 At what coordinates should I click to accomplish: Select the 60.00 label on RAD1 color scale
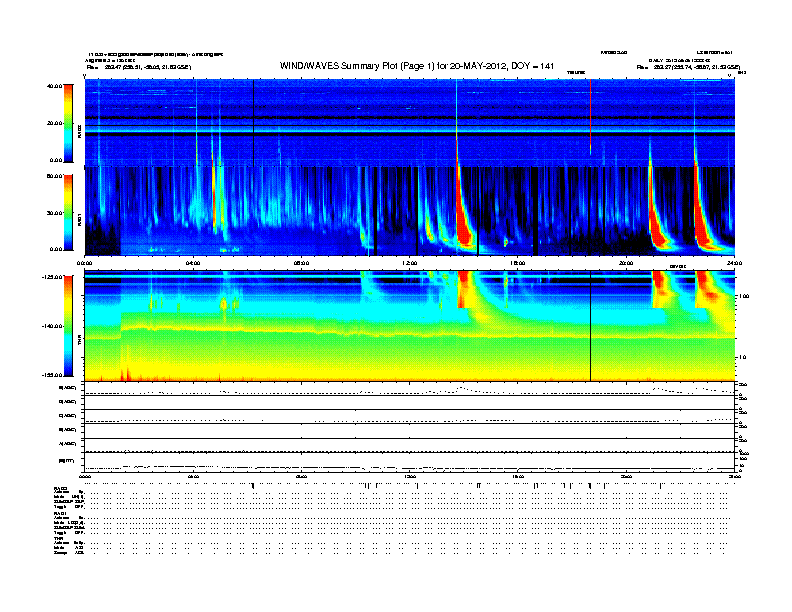click(54, 176)
